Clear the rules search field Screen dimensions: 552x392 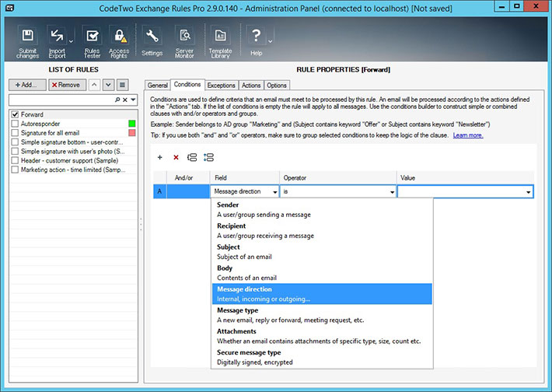coord(125,100)
